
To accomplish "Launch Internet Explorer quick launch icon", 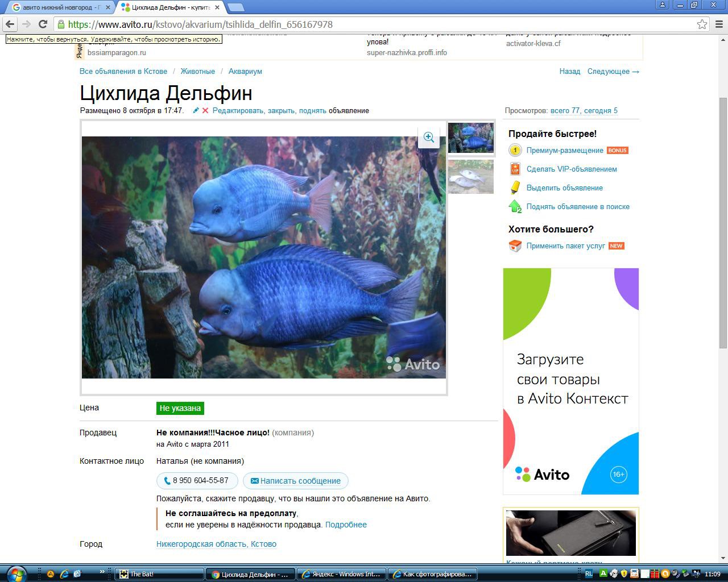I will click(64, 574).
